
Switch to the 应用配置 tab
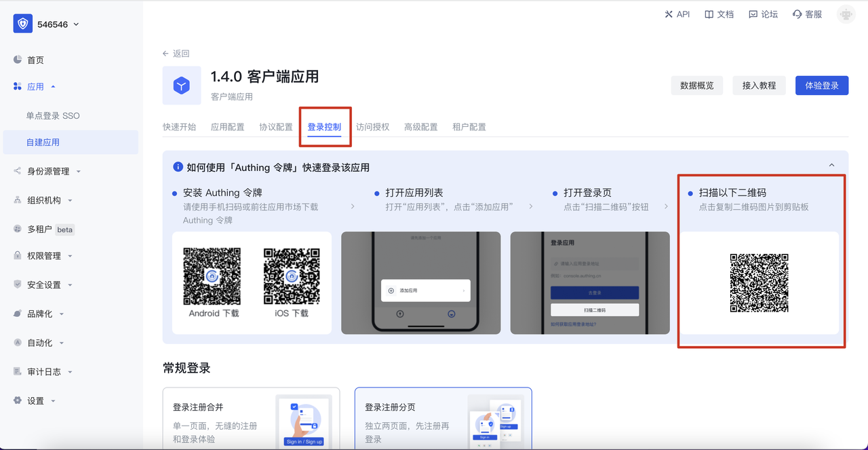pos(227,126)
